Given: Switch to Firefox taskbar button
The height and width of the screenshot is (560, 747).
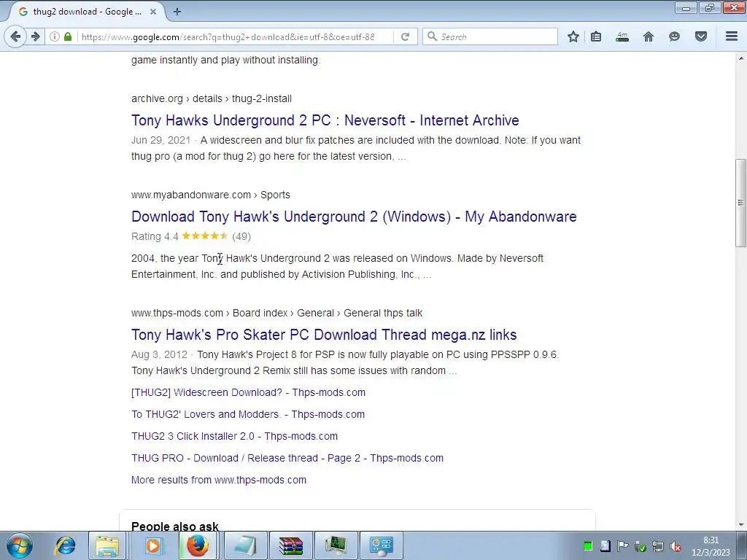Looking at the screenshot, I should click(x=198, y=545).
